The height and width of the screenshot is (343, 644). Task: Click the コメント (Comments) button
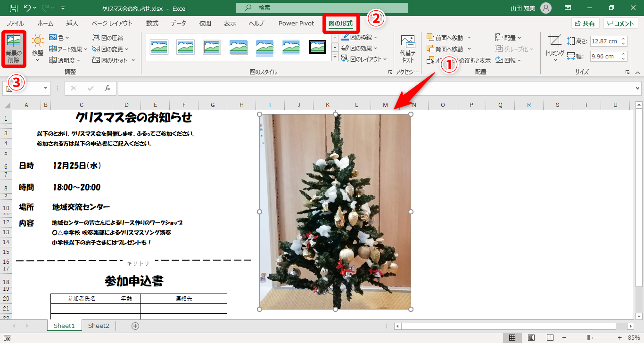(621, 24)
